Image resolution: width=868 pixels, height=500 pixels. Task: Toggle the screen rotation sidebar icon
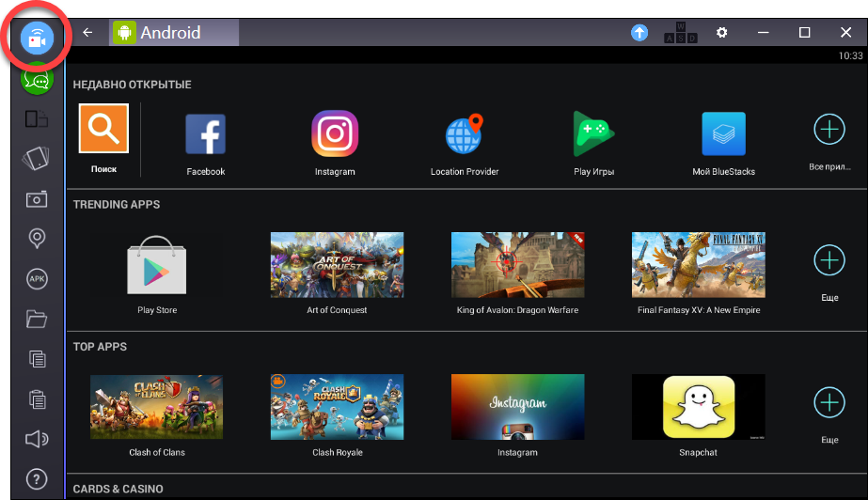(x=37, y=119)
